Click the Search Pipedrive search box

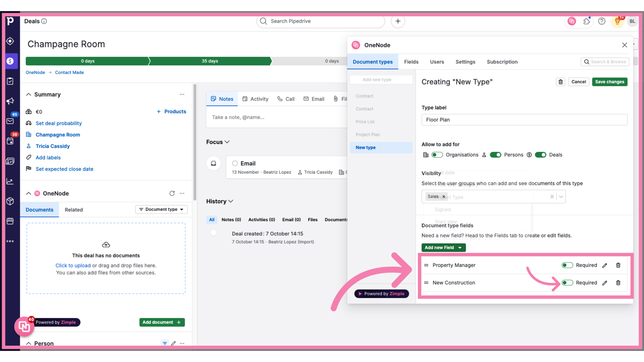coord(321,21)
